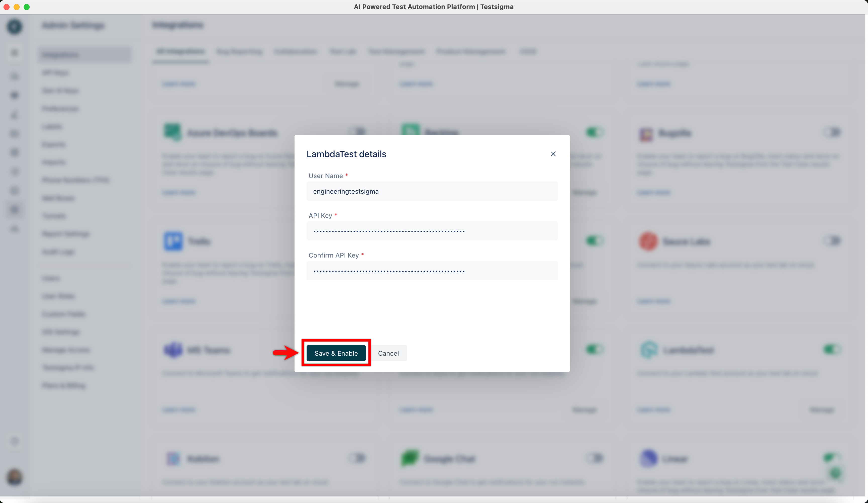The height and width of the screenshot is (503, 868).
Task: Maximize the window with the green button
Action: (x=27, y=7)
